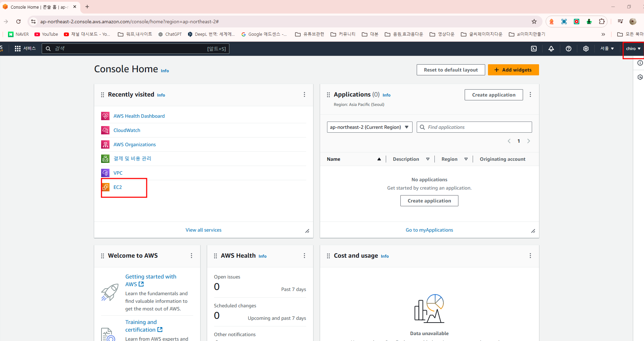Click the browser address bar URL

(130, 22)
